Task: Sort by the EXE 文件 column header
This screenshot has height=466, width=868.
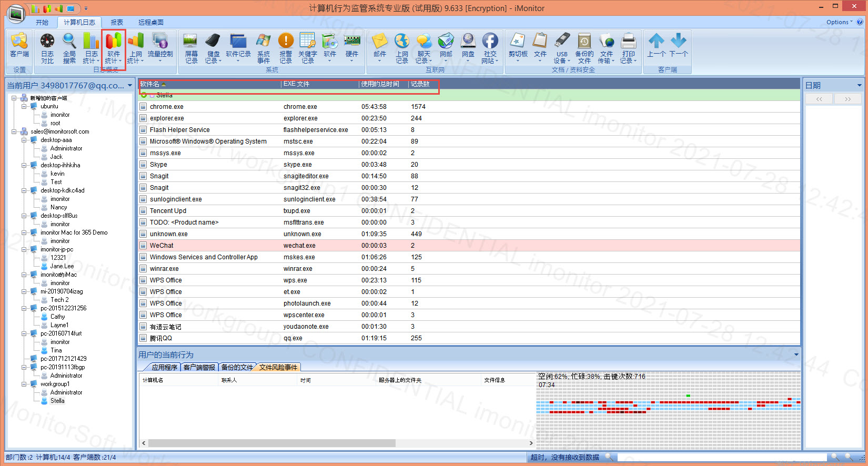Action: point(320,84)
